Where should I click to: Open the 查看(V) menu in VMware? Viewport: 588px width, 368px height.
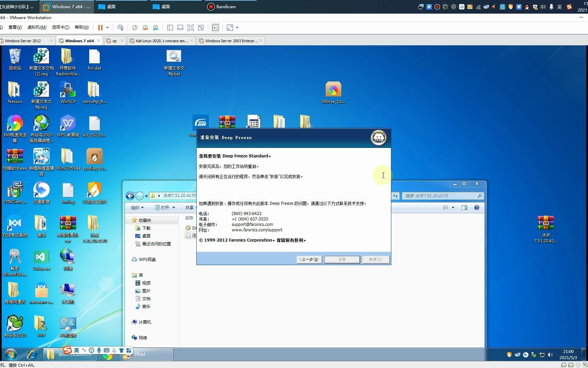click(x=15, y=27)
